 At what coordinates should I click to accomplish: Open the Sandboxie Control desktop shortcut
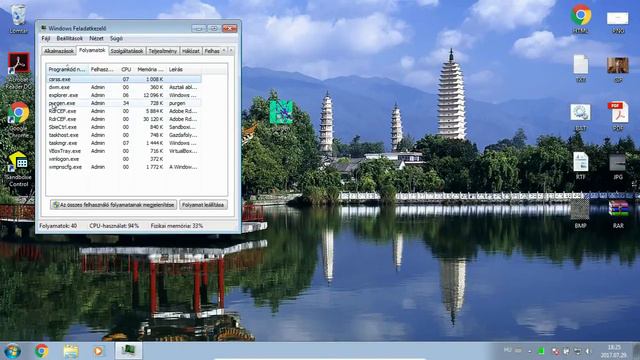(18, 162)
